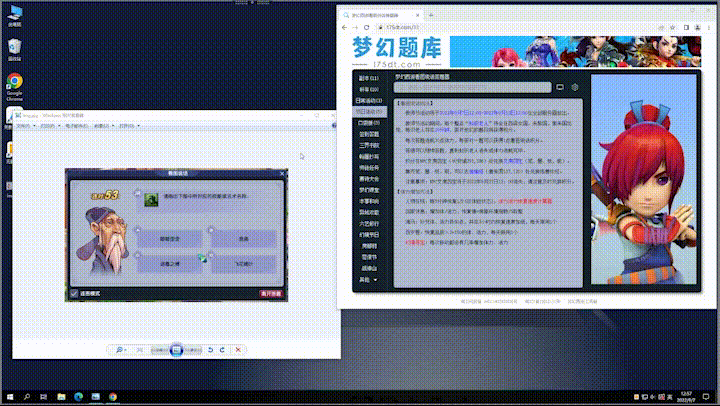
Task: Select 节日活动 in the site sidebar
Action: [x=369, y=112]
